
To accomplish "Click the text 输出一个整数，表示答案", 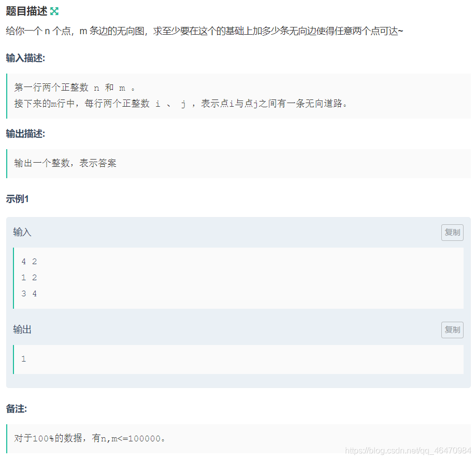I will 65,163.
